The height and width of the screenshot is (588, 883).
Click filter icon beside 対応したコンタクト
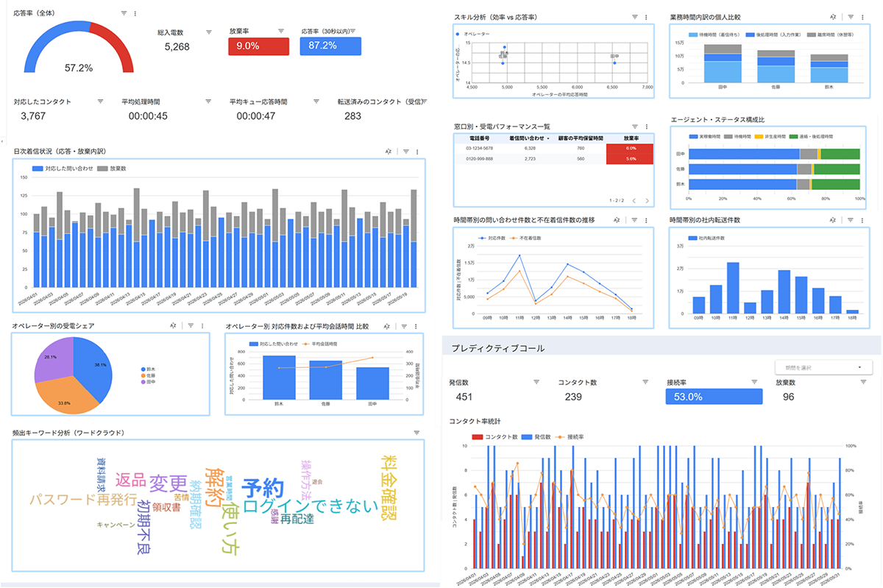tap(100, 102)
